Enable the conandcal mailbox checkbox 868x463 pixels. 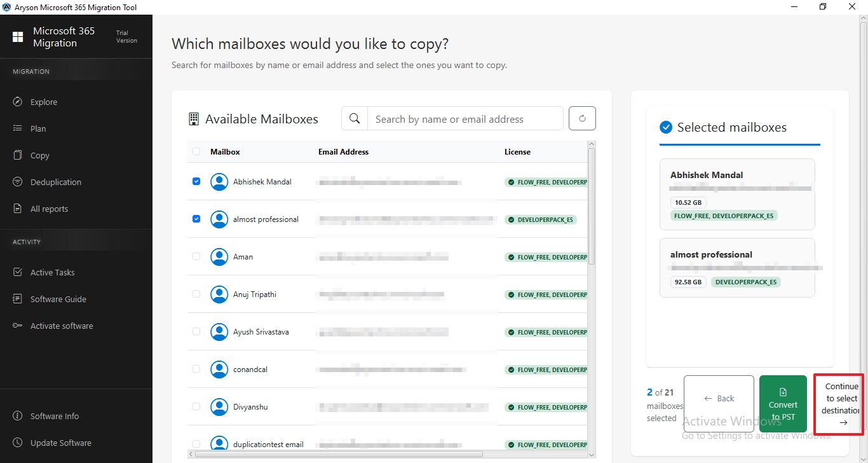[196, 369]
